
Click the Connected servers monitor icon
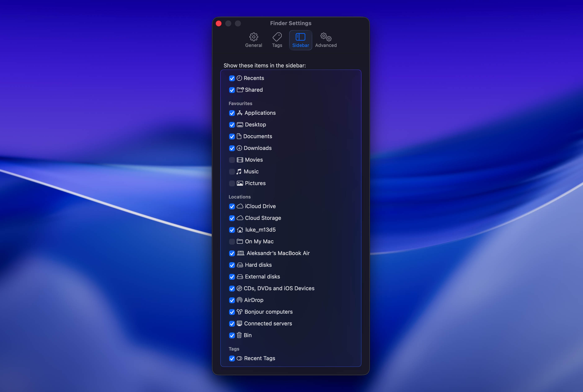point(239,324)
